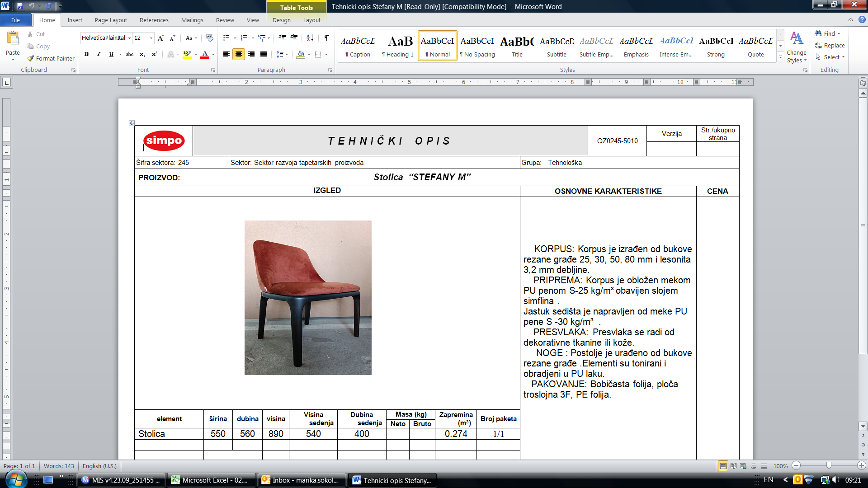Screen dimensions: 868x488
Task: Open the Change Case dropdown
Action: 191,38
